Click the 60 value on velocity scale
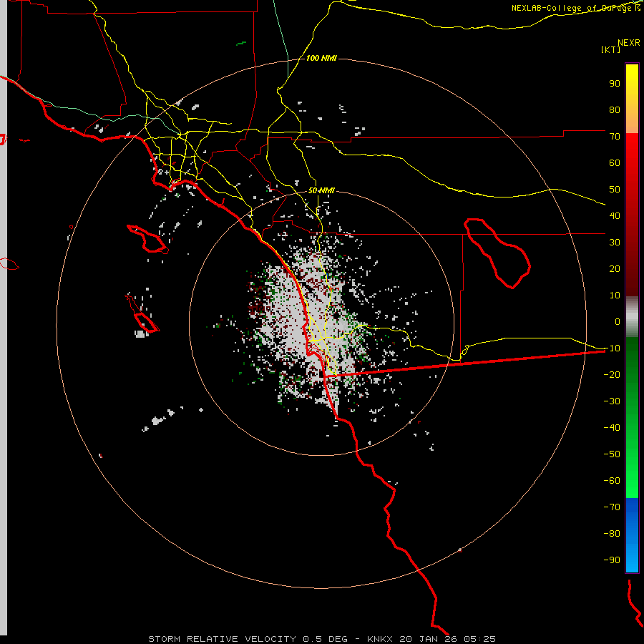The height and width of the screenshot is (644, 644). [x=615, y=163]
